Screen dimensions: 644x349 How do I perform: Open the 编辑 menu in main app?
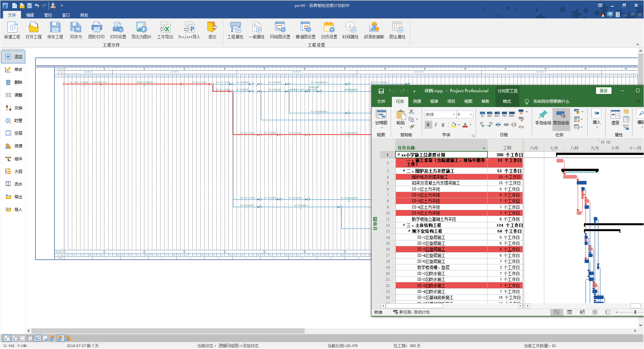tap(30, 15)
